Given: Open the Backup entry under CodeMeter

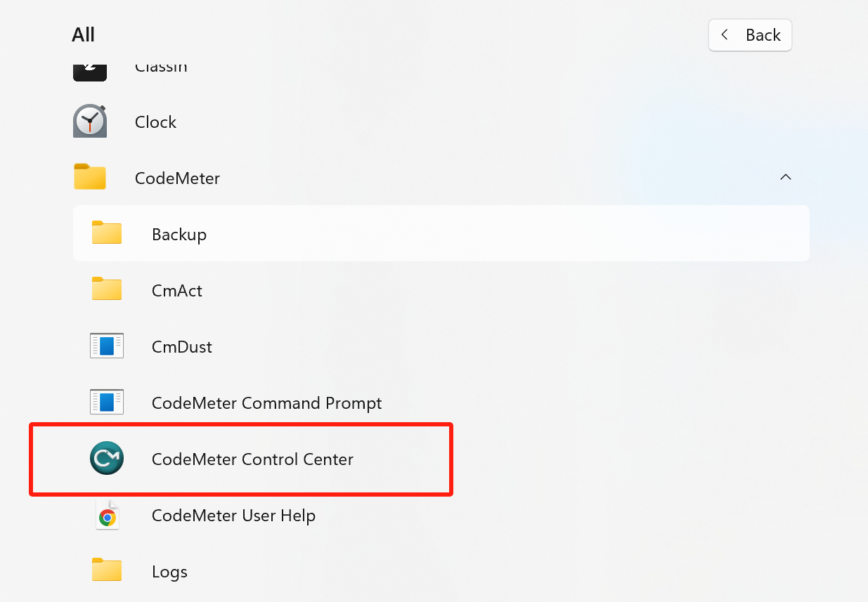Looking at the screenshot, I should [x=179, y=234].
